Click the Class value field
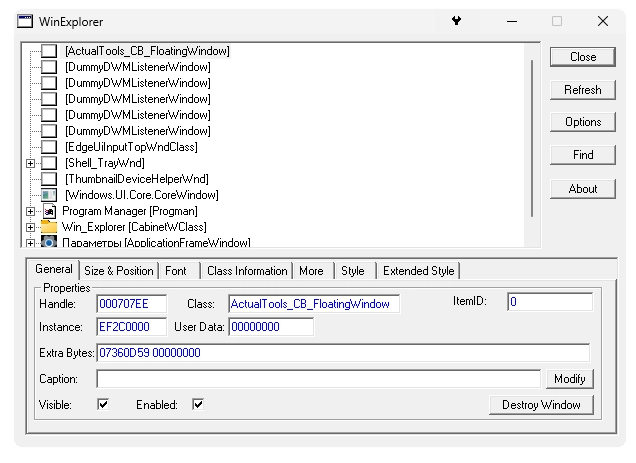This screenshot has width=636, height=463. point(314,304)
